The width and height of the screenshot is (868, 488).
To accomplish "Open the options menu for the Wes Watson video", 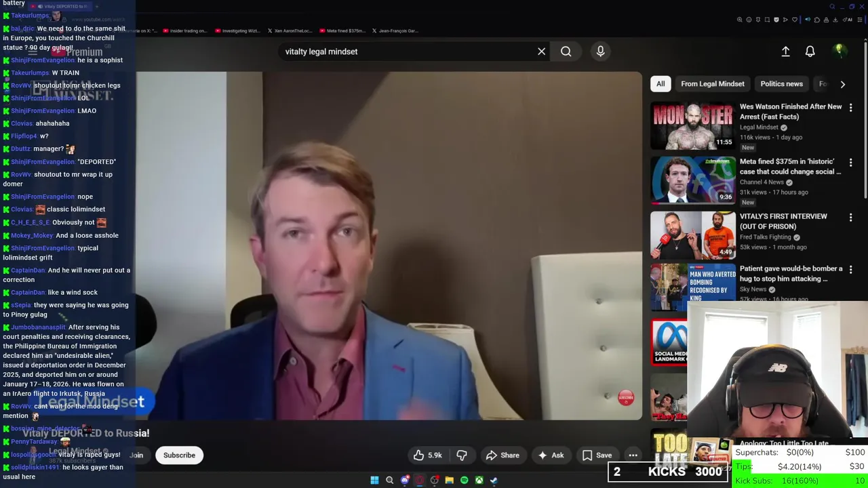I will 850,108.
